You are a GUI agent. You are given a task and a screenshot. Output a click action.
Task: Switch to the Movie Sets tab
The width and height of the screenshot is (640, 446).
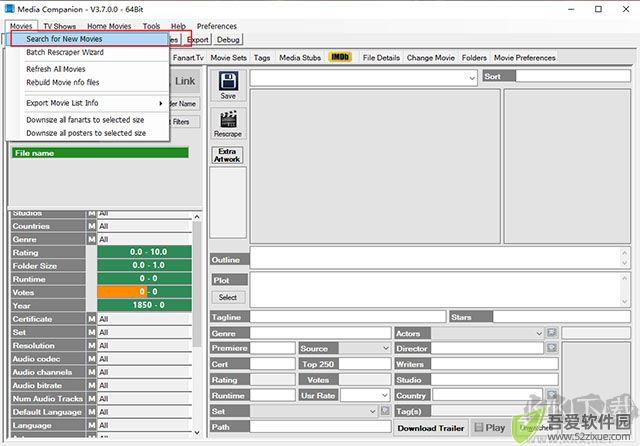coord(229,58)
